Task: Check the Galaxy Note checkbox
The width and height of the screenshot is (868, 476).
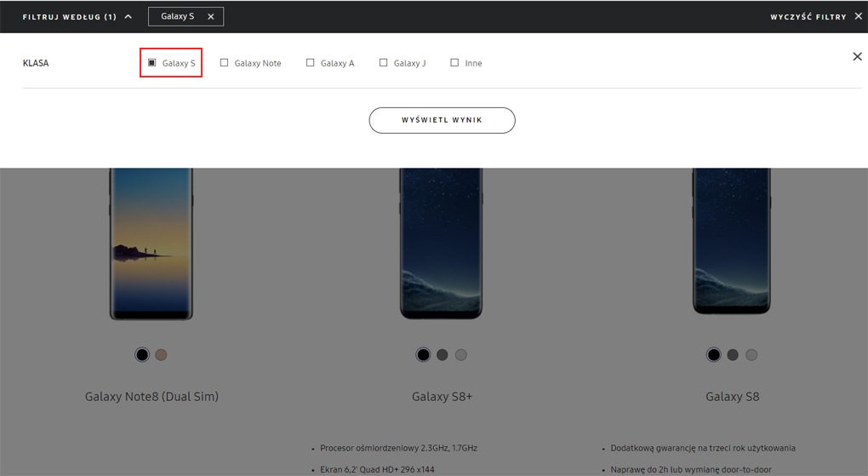Action: tap(224, 63)
